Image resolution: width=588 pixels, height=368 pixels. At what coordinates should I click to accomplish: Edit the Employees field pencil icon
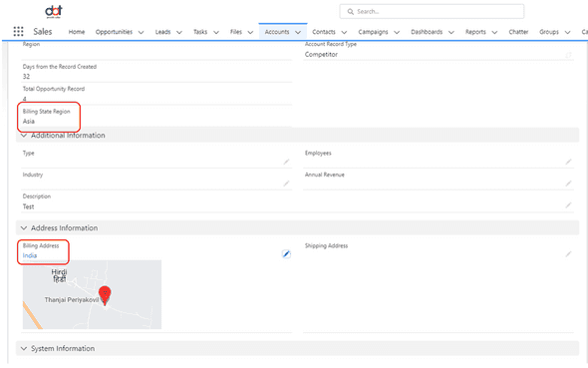[x=568, y=162]
